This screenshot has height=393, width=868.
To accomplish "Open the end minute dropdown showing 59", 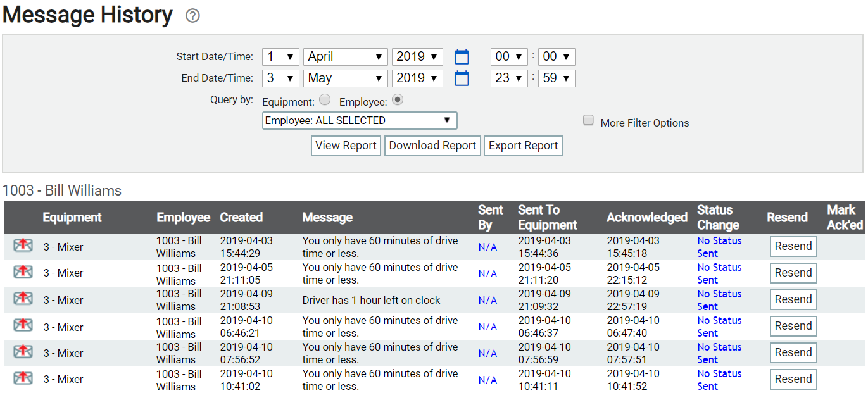I will [557, 78].
